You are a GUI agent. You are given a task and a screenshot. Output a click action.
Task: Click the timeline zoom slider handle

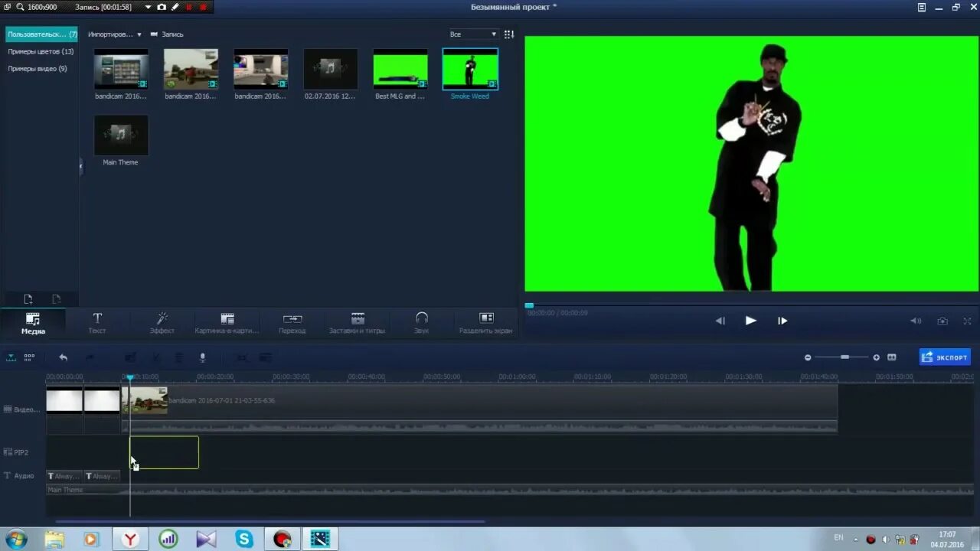click(x=844, y=357)
